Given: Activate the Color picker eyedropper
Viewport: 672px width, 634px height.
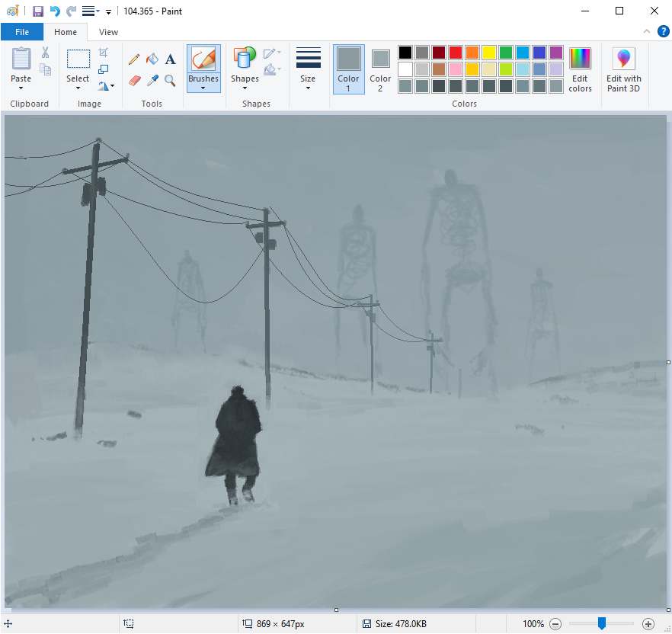Looking at the screenshot, I should pyautogui.click(x=152, y=80).
